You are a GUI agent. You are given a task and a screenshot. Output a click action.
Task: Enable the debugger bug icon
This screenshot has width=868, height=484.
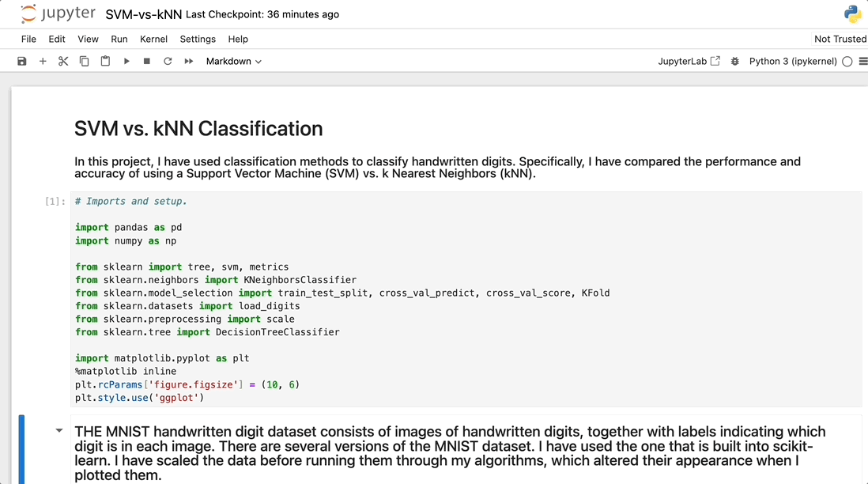click(x=734, y=62)
